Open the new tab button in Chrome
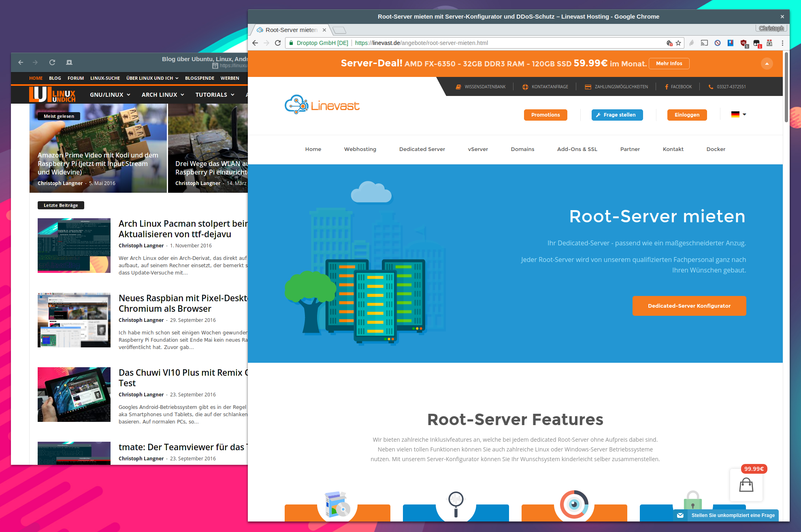801x532 pixels. 339,30
